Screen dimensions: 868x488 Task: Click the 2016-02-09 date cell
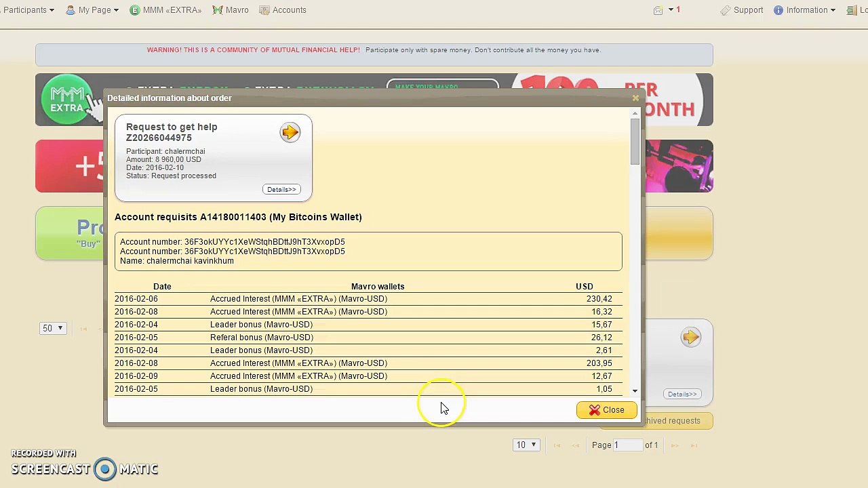click(136, 376)
